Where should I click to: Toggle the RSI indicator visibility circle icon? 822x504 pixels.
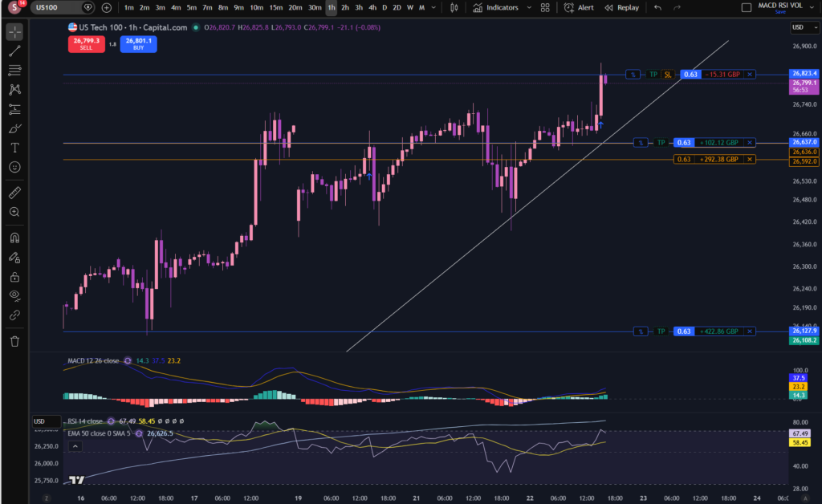[111, 421]
